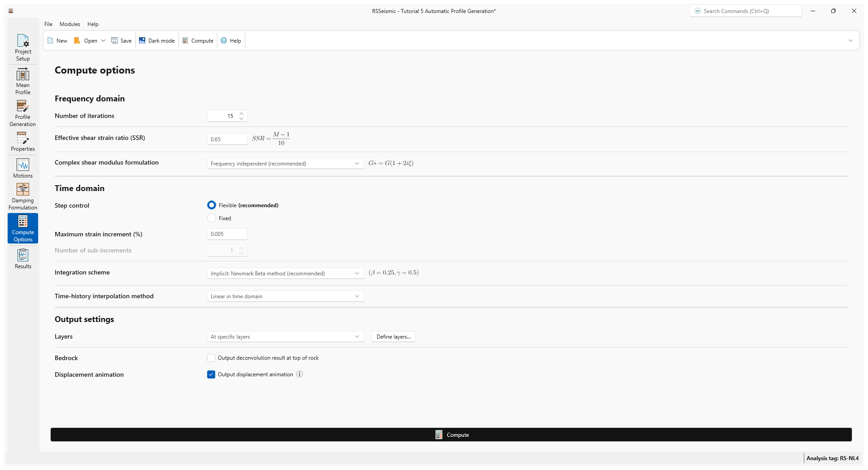Expand the Complex shear modulus formulation dropdown
The height and width of the screenshot is (470, 868).
click(x=285, y=164)
